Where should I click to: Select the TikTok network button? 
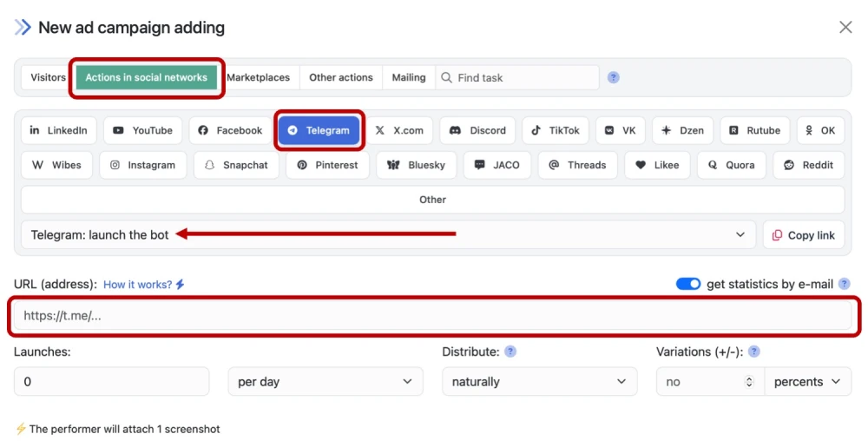click(556, 130)
